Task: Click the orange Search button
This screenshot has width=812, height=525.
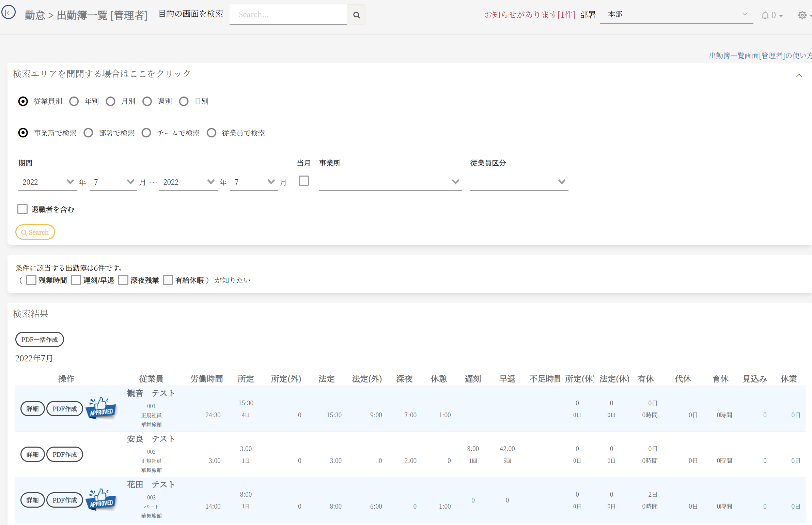Action: tap(35, 232)
